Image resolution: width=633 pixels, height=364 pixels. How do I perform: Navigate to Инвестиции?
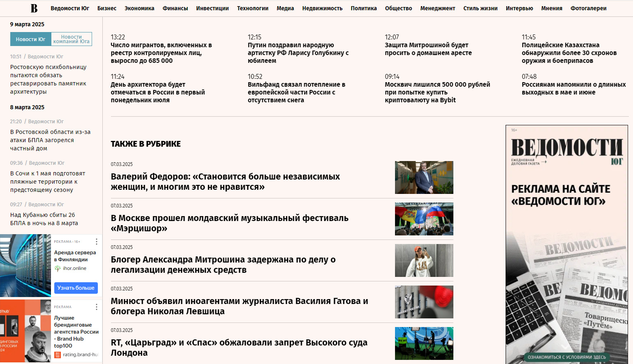[213, 8]
